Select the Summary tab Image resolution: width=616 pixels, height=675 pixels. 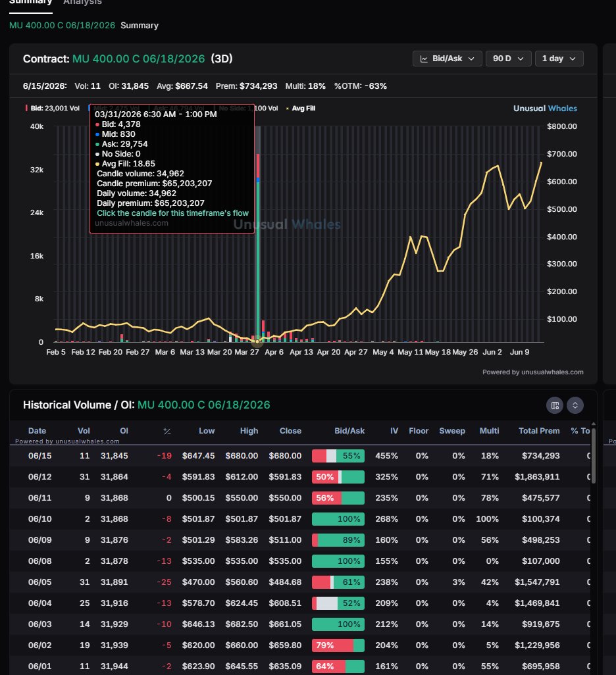[30, 2]
